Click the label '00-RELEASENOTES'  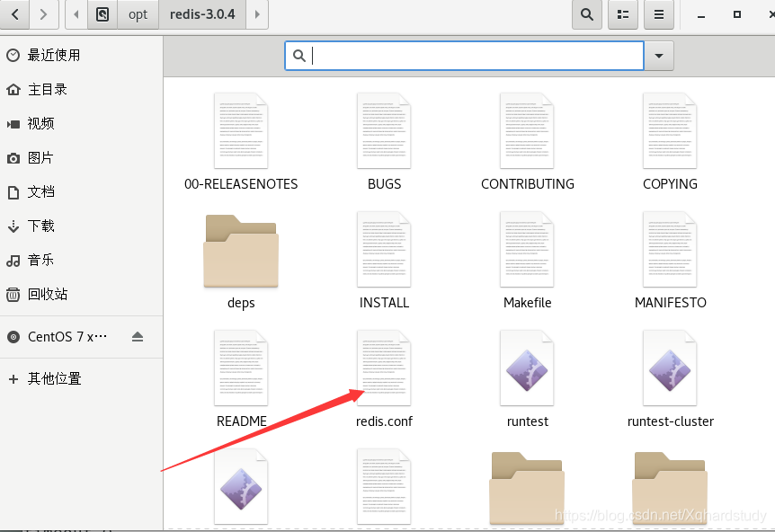point(241,184)
